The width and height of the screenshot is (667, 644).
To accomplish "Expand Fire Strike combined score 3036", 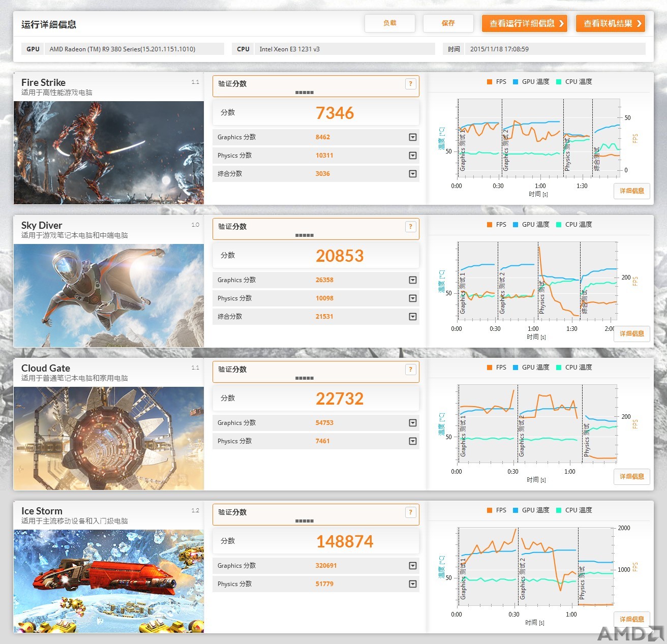I will click(413, 174).
